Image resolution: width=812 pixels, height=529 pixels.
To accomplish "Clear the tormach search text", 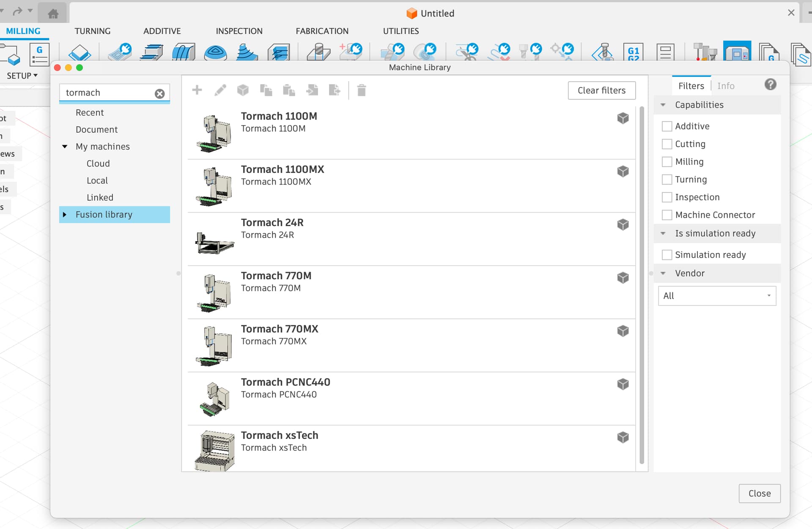I will click(159, 94).
